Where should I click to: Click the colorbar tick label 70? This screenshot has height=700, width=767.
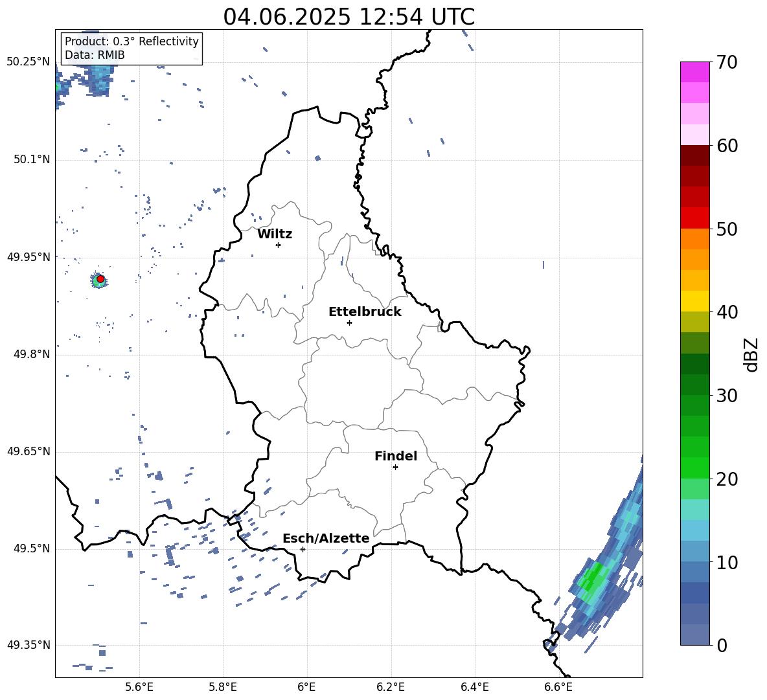[x=727, y=62]
